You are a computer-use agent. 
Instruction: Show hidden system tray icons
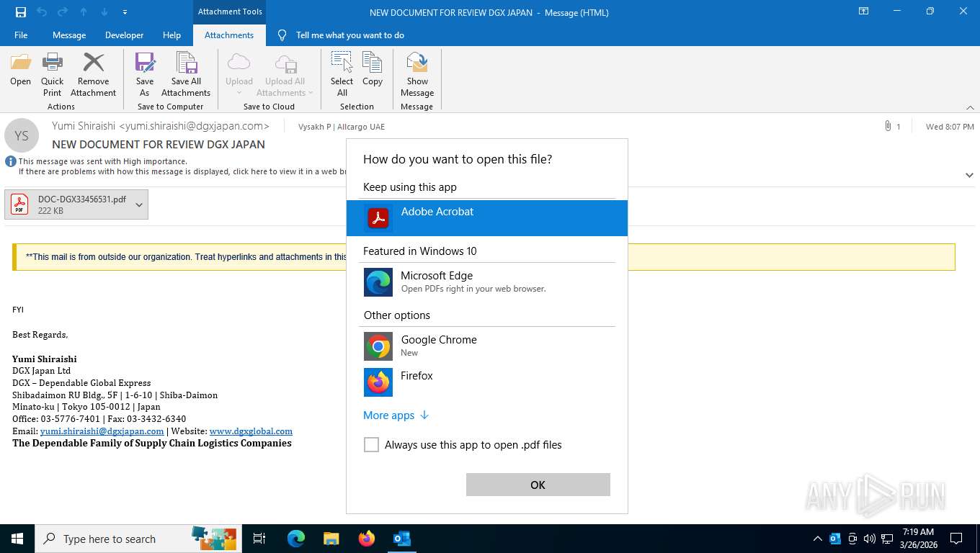pyautogui.click(x=817, y=539)
